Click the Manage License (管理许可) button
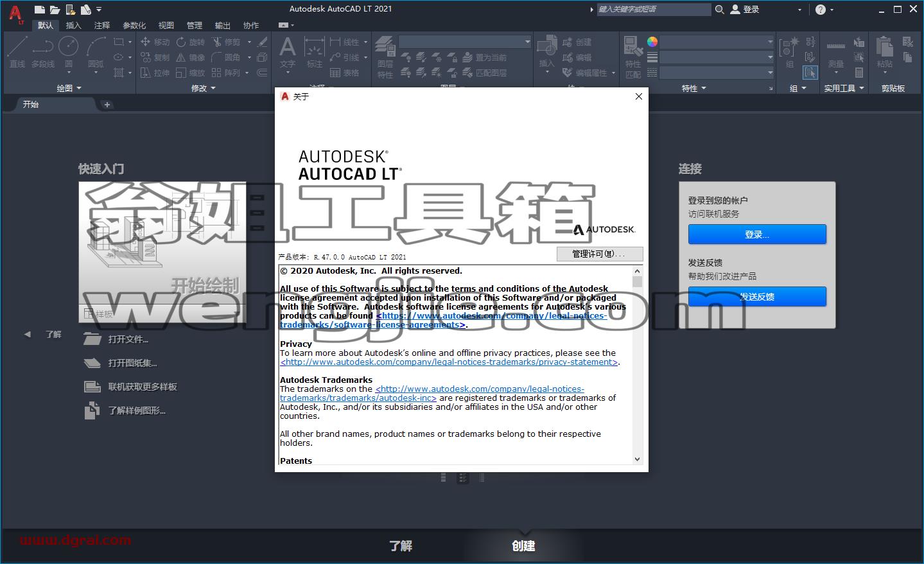 [600, 254]
